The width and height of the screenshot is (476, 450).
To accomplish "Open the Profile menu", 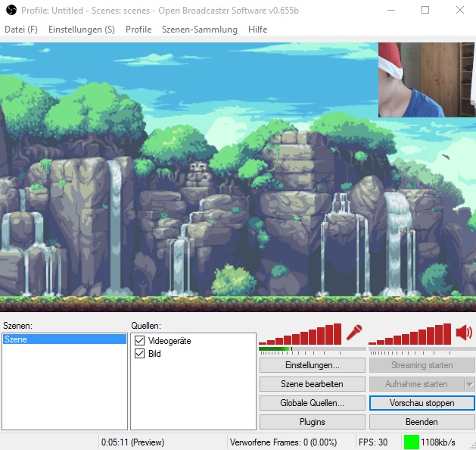I will click(138, 30).
